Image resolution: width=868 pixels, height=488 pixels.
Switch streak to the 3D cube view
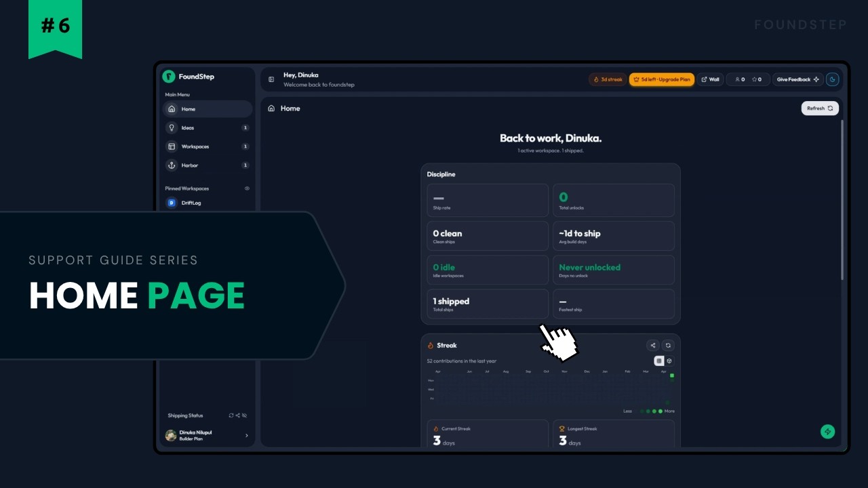669,361
